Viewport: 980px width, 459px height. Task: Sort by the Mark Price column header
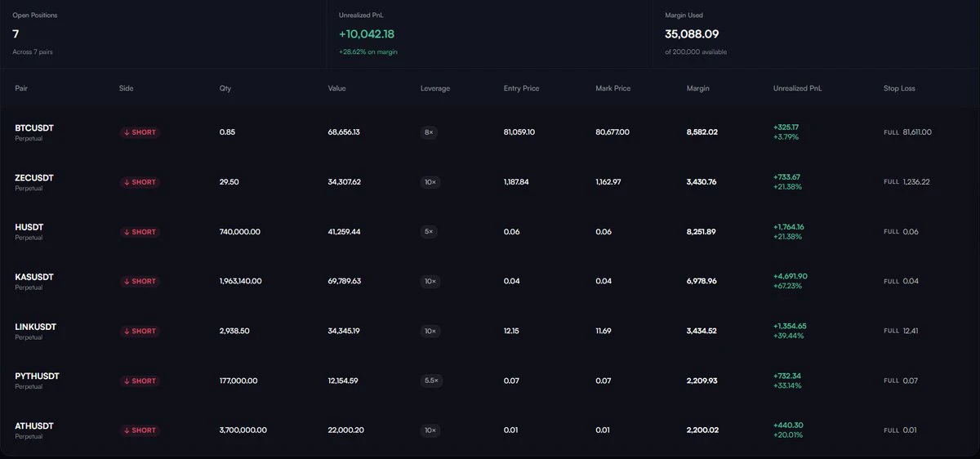point(613,88)
